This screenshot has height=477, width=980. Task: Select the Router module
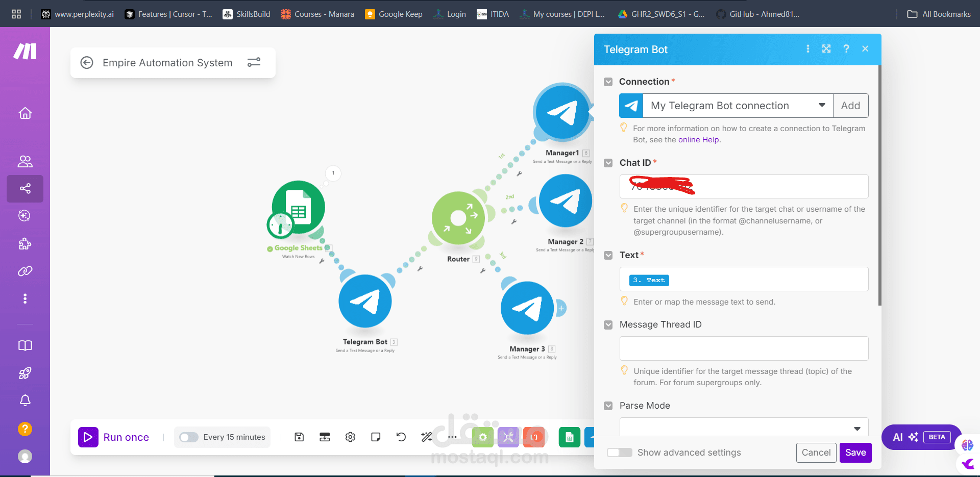[x=458, y=218]
